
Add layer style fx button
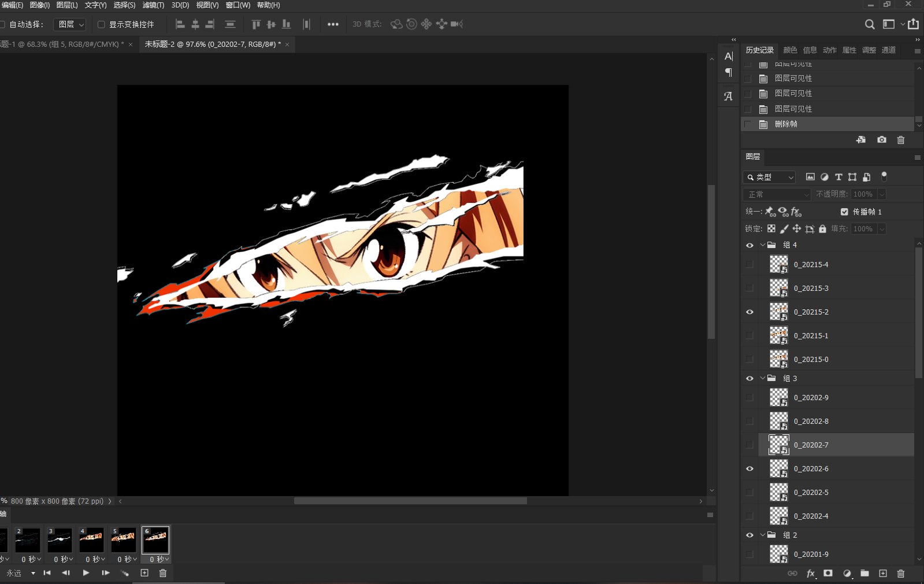click(x=811, y=574)
